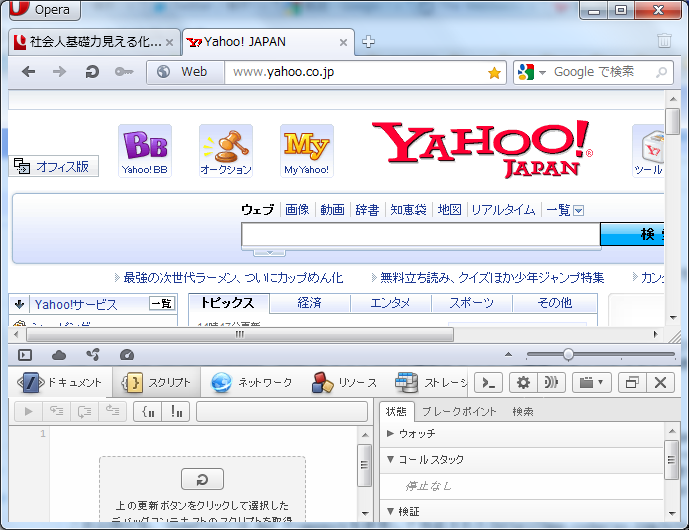
Task: Select the 辞書 search category
Action: click(x=367, y=210)
